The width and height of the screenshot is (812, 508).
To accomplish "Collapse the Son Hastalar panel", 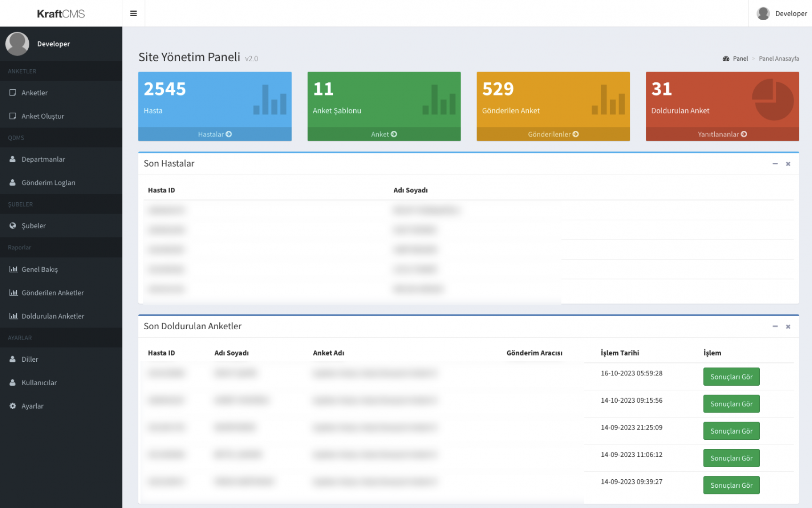I will [x=775, y=164].
